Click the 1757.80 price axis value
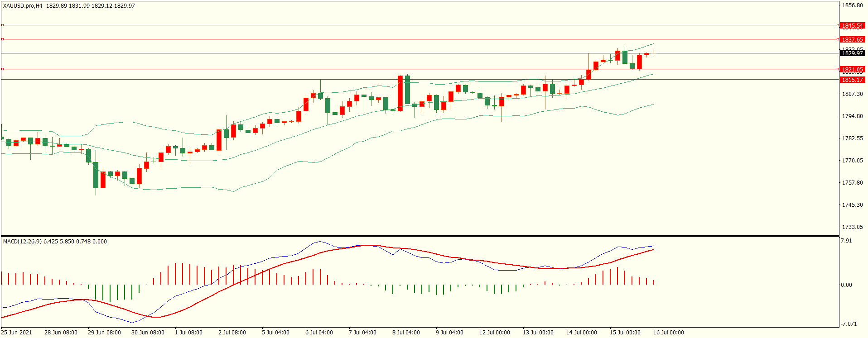The width and height of the screenshot is (868, 338). pos(852,183)
